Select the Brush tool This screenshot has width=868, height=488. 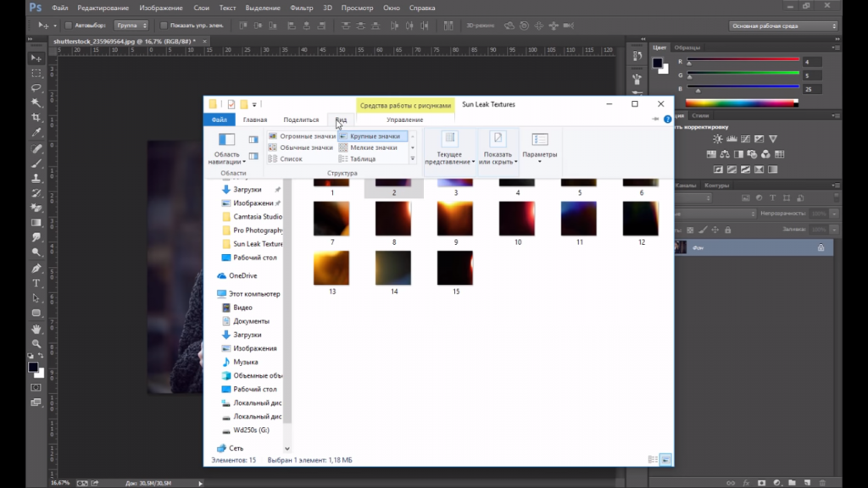click(36, 164)
